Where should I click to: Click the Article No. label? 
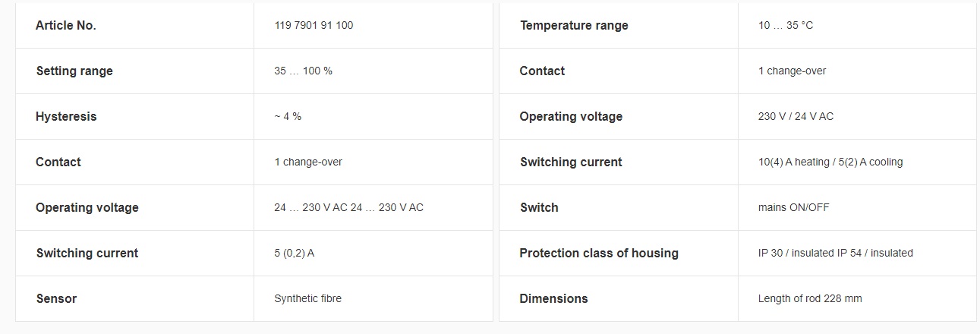66,25
